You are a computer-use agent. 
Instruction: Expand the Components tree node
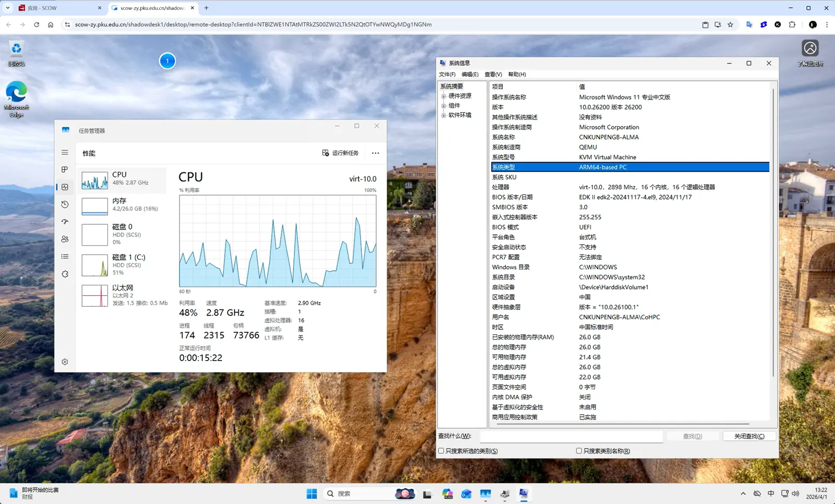pos(444,105)
